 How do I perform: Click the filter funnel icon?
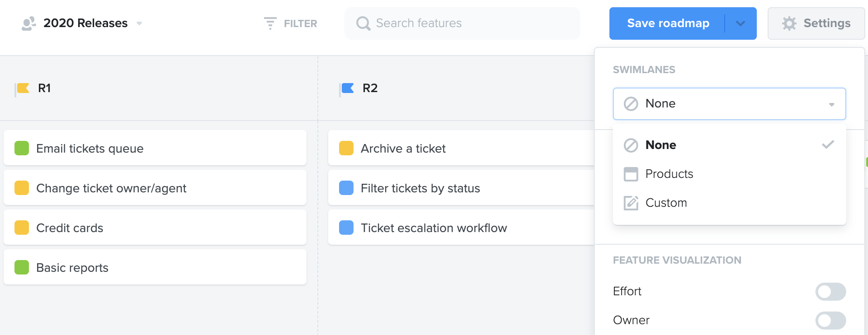tap(270, 23)
